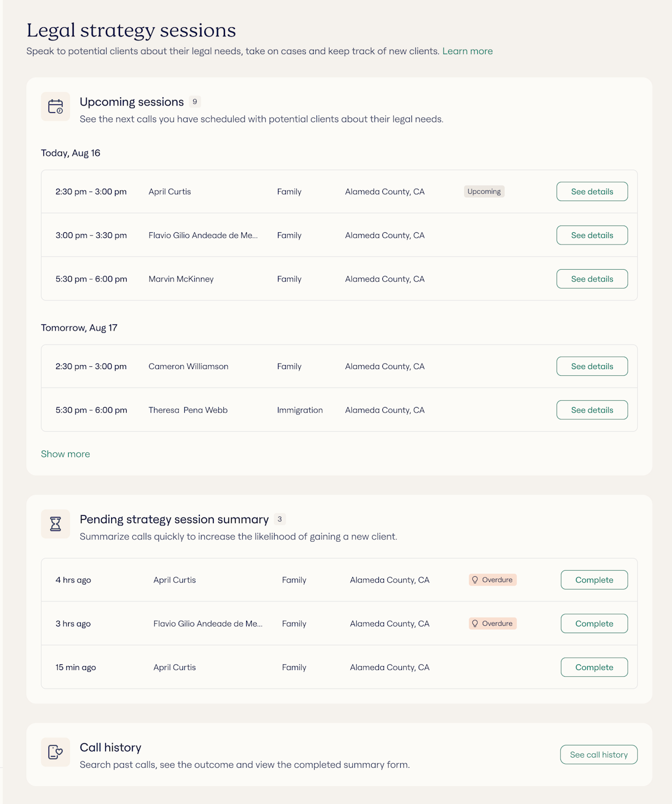This screenshot has width=672, height=804.
Task: Click the Upcoming status badge
Action: pos(484,192)
